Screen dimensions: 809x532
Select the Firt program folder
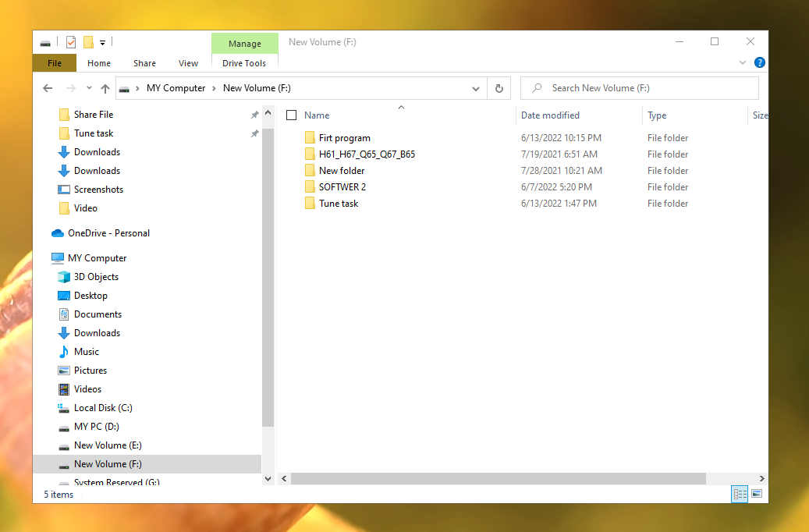coord(344,138)
